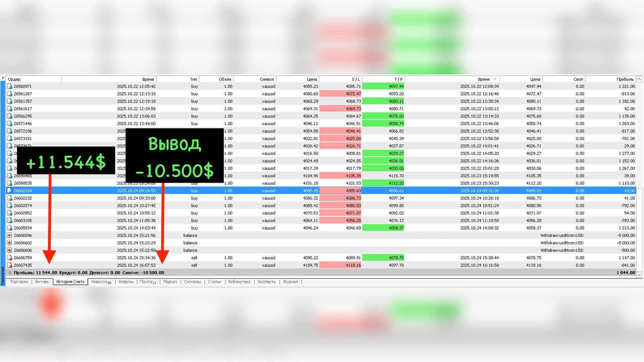Click the balance icon for 26606606

(x=10, y=250)
